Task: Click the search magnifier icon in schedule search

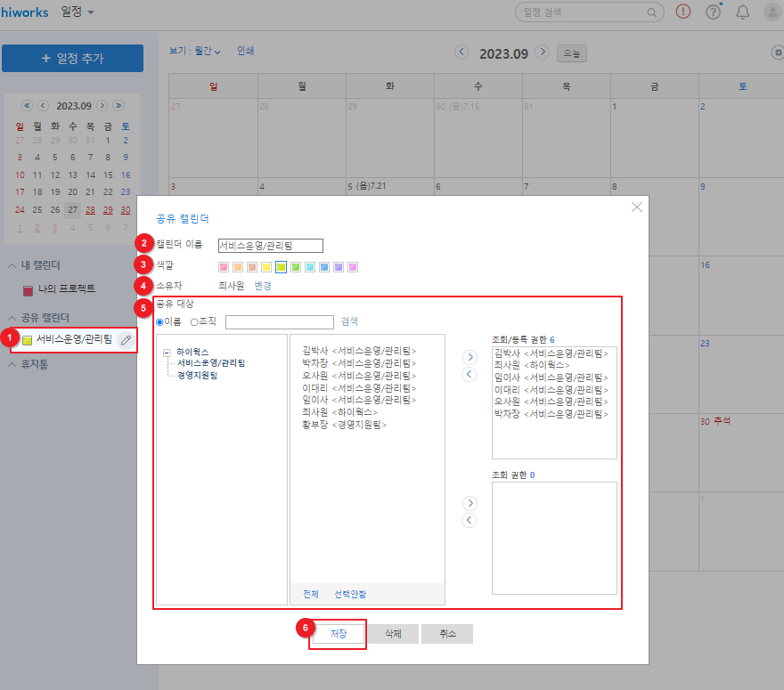Action: click(x=651, y=12)
